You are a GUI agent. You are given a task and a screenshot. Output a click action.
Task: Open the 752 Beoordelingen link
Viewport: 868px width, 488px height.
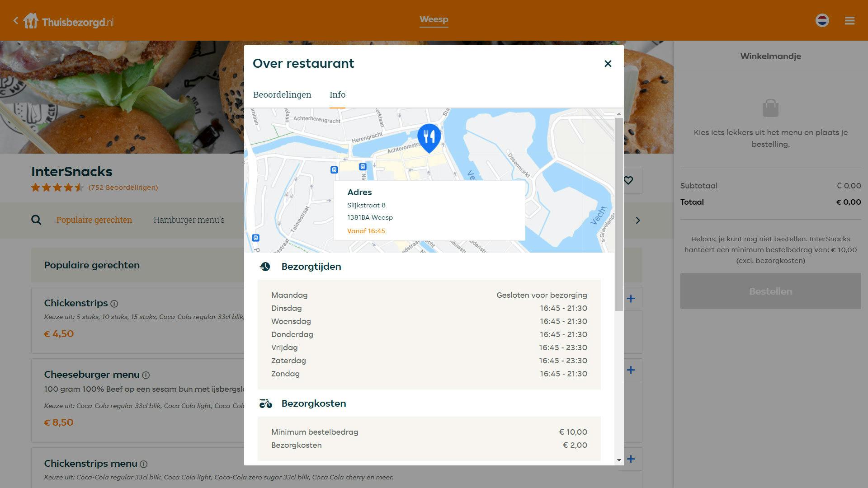point(123,188)
